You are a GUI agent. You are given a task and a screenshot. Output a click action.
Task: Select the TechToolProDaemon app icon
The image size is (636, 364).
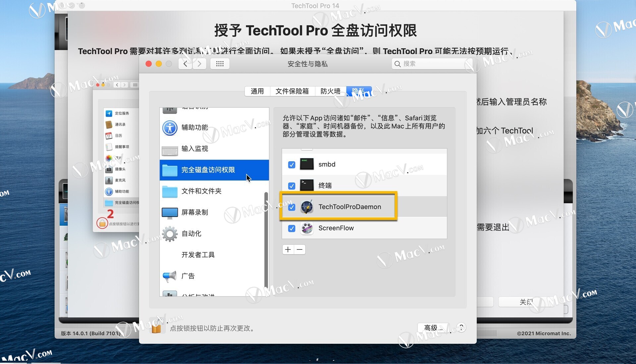(x=307, y=207)
